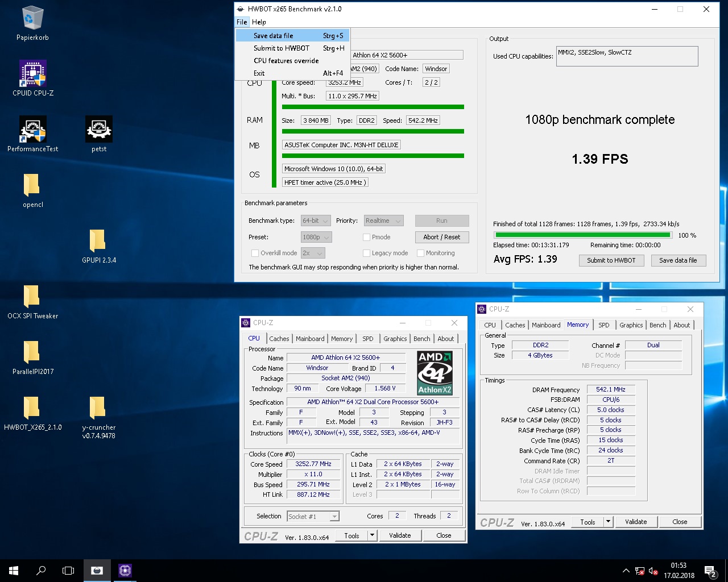This screenshot has width=728, height=582.
Task: Open the Action Center notifications icon
Action: click(710, 571)
